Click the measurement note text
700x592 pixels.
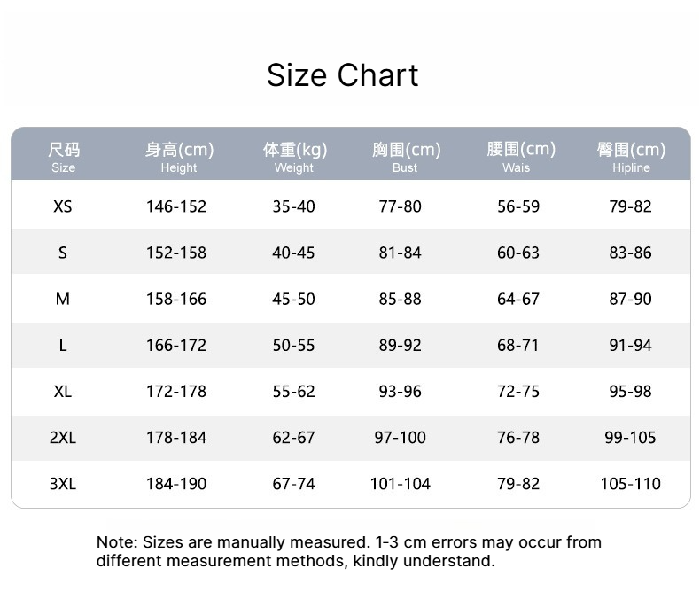(x=348, y=551)
